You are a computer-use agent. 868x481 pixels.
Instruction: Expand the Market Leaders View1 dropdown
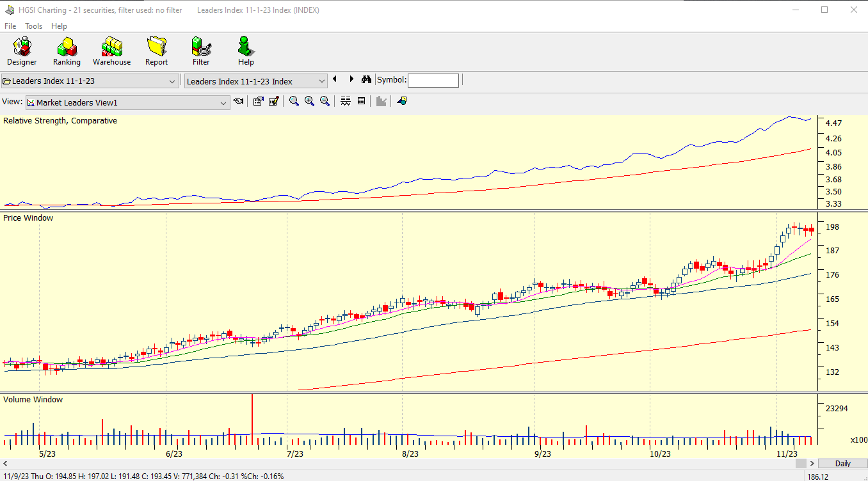coord(223,103)
